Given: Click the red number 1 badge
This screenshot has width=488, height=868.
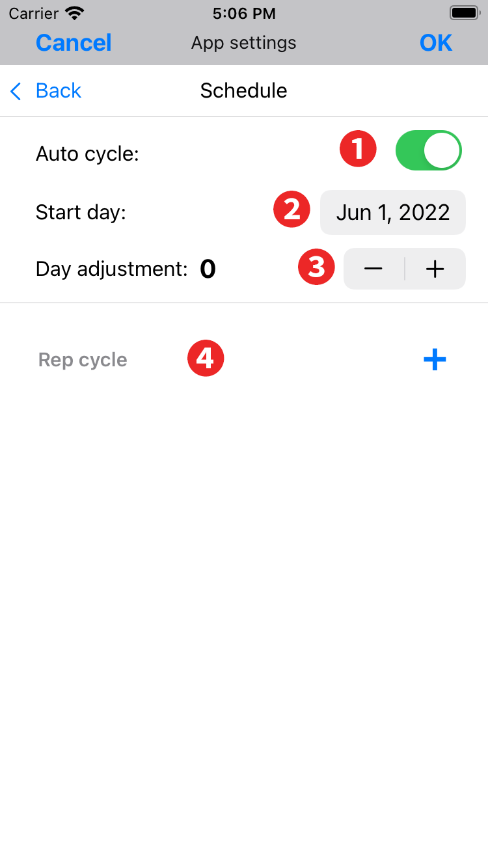Looking at the screenshot, I should (x=358, y=149).
